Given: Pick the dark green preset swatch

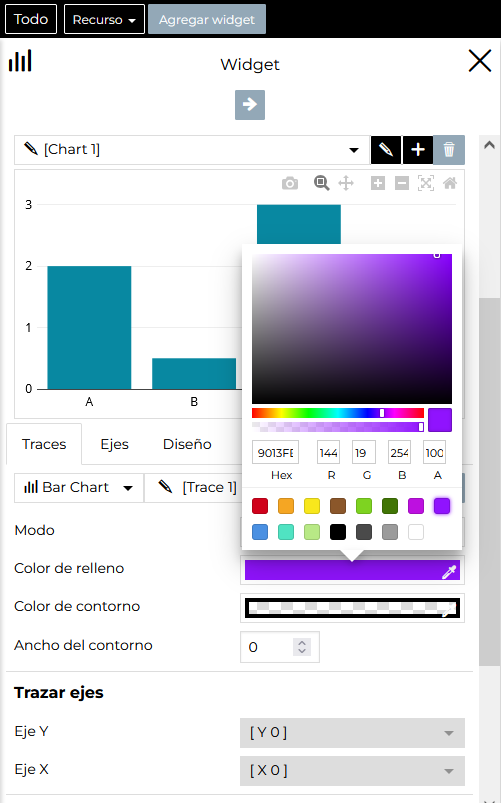Looking at the screenshot, I should tap(390, 506).
